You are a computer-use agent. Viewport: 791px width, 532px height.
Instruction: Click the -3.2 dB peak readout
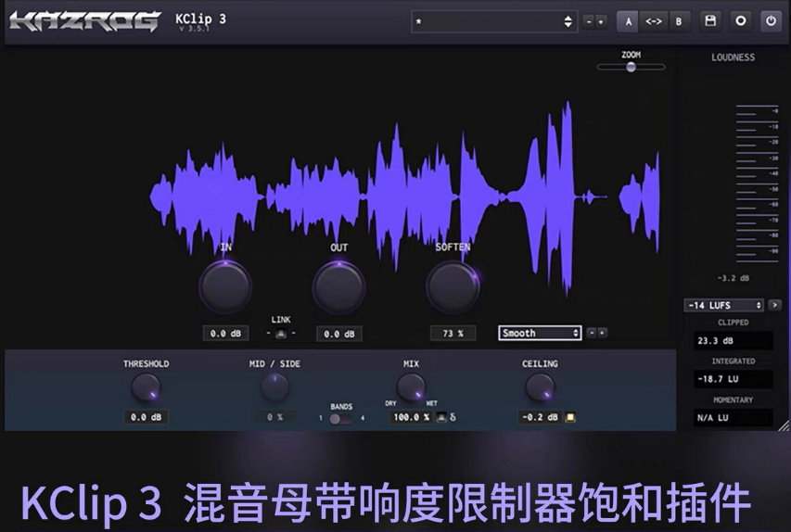pyautogui.click(x=733, y=278)
